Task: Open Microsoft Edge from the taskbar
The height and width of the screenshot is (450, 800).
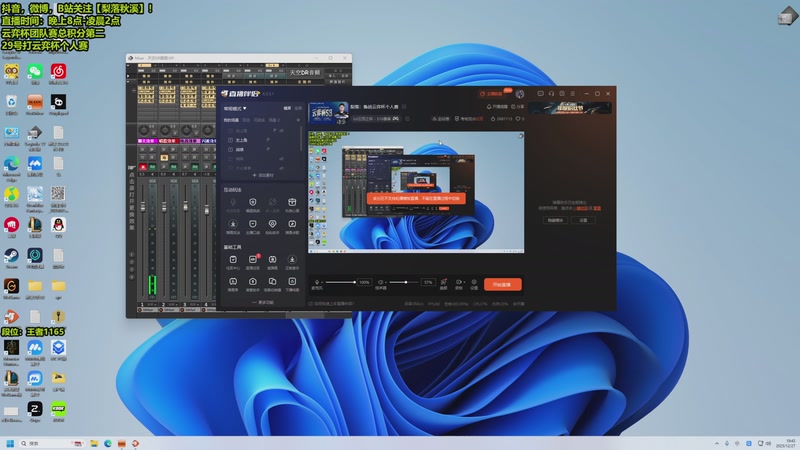Action: [x=108, y=443]
